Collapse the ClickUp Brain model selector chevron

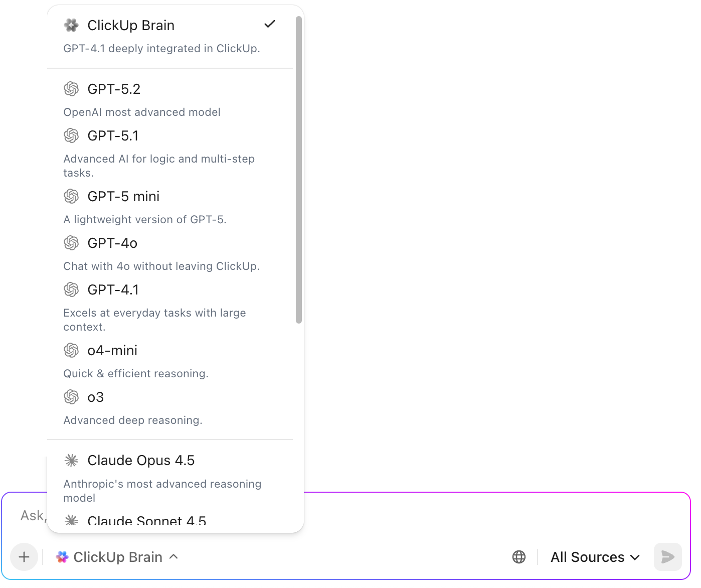click(174, 557)
